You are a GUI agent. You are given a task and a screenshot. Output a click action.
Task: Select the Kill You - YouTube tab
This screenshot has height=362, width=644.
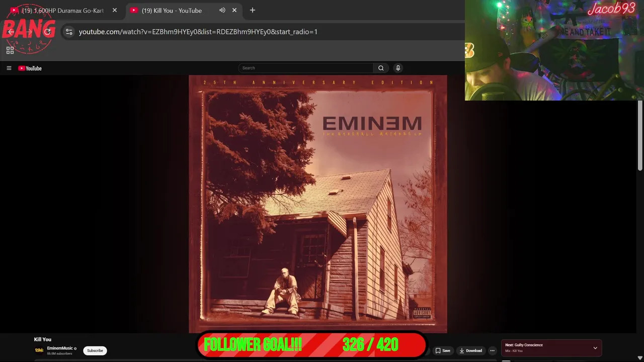(x=172, y=10)
